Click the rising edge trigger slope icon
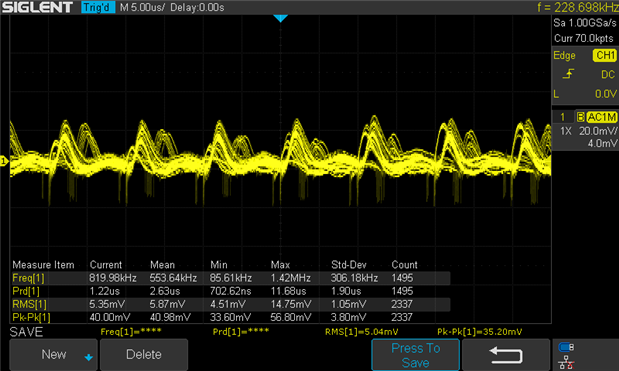The width and height of the screenshot is (619, 371). (x=568, y=74)
